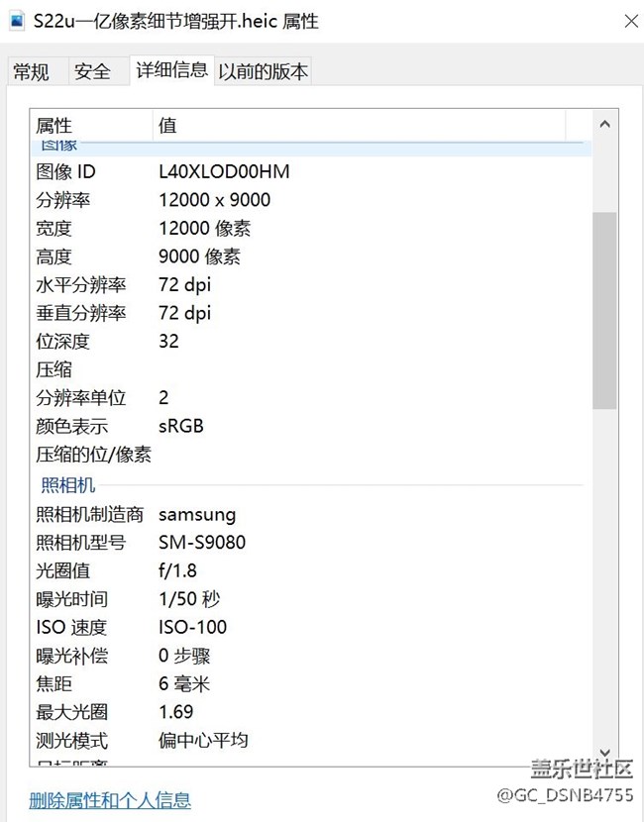The image size is (644, 822).
Task: Click the 属性 column header
Action: click(91, 126)
